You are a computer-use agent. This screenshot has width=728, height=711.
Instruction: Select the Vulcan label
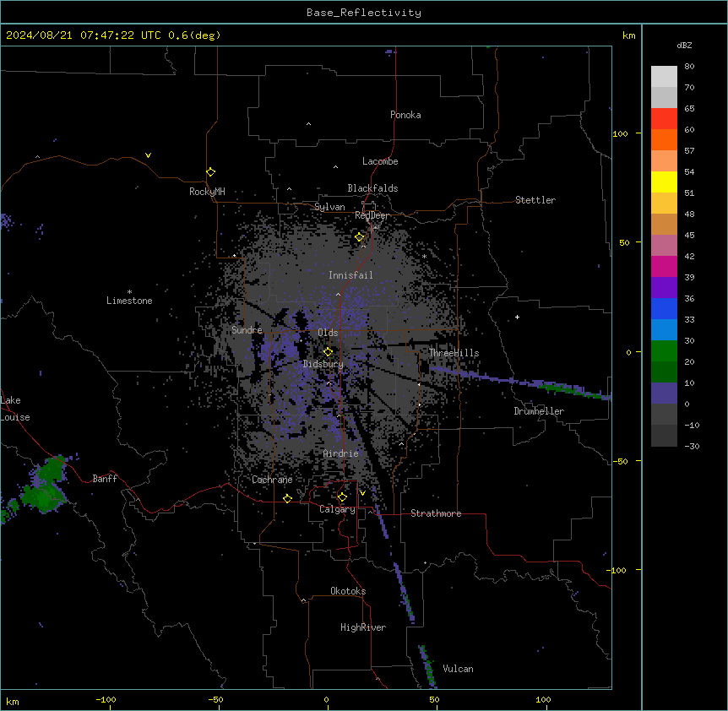459,669
